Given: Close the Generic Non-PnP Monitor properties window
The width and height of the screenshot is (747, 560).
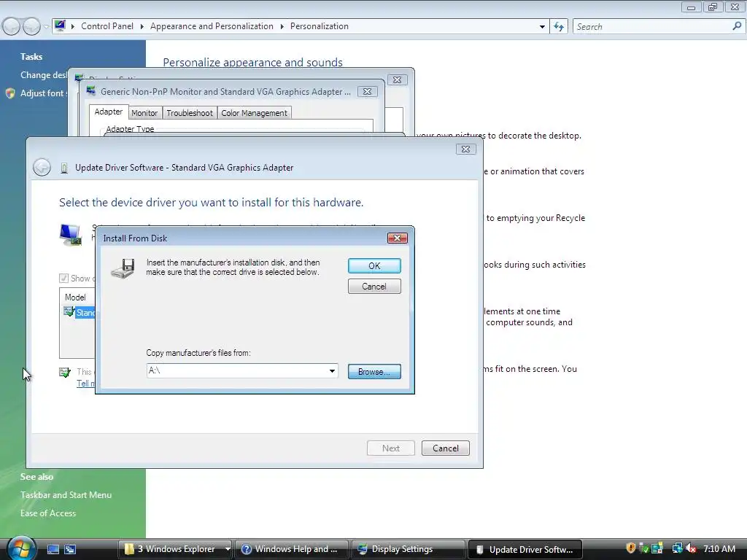Looking at the screenshot, I should (367, 91).
